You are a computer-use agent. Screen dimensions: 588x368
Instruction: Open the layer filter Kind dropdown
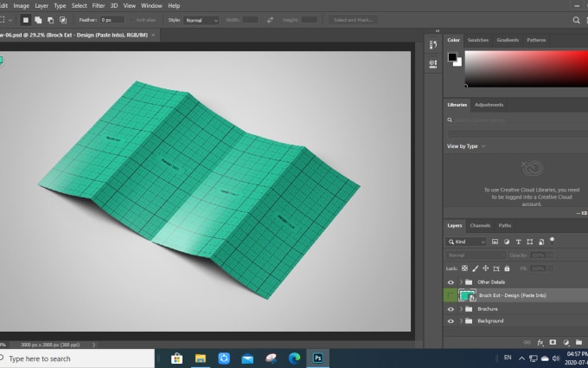(466, 242)
